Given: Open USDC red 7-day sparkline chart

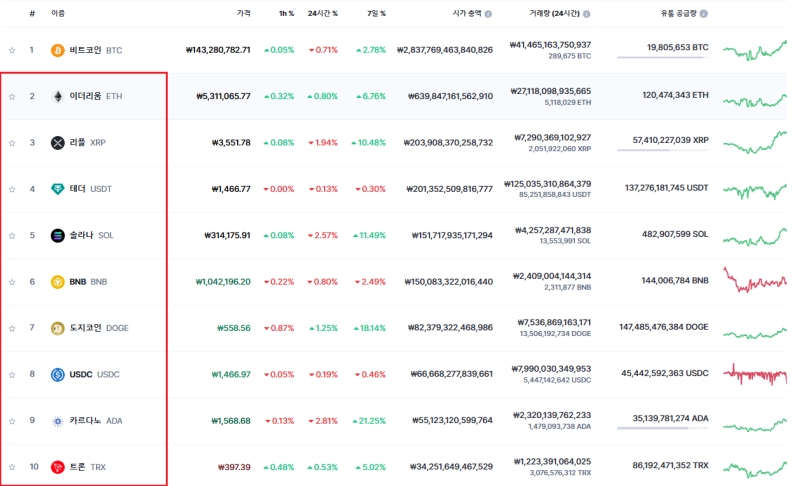Looking at the screenshot, I should pos(755,375).
